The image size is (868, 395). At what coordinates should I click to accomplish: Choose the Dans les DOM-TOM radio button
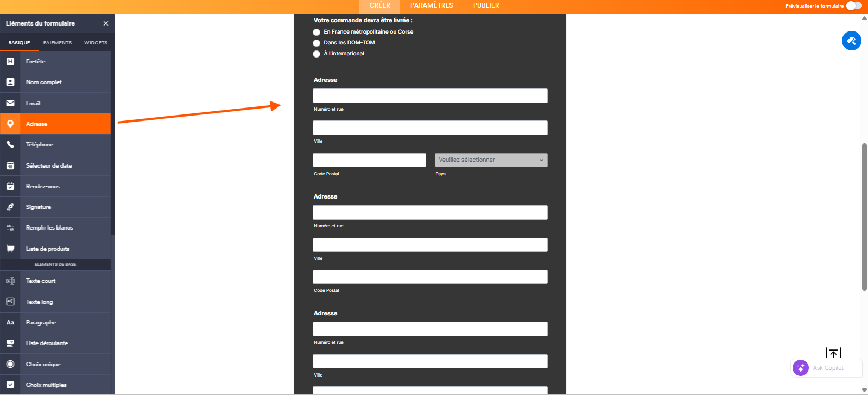[x=316, y=43]
